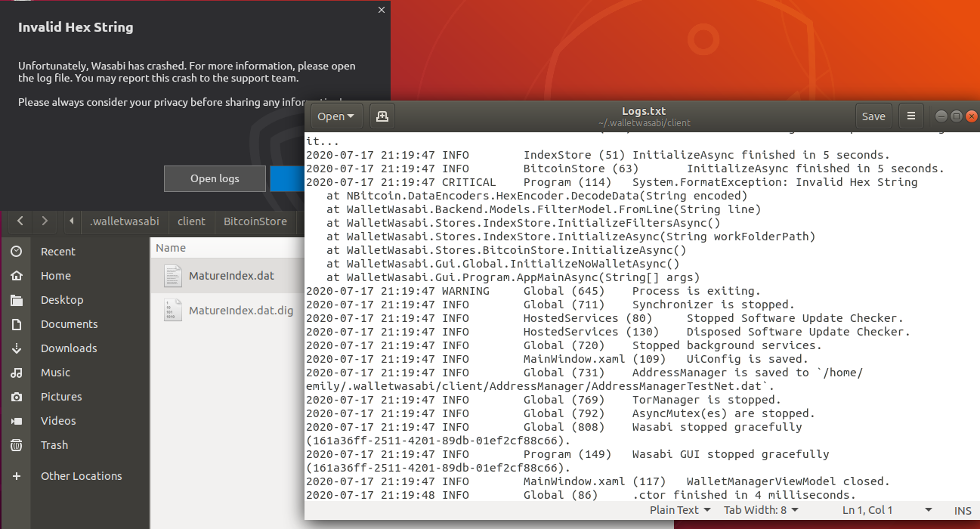Open Desktop folder in sidebar
This screenshot has width=980, height=529.
(62, 300)
